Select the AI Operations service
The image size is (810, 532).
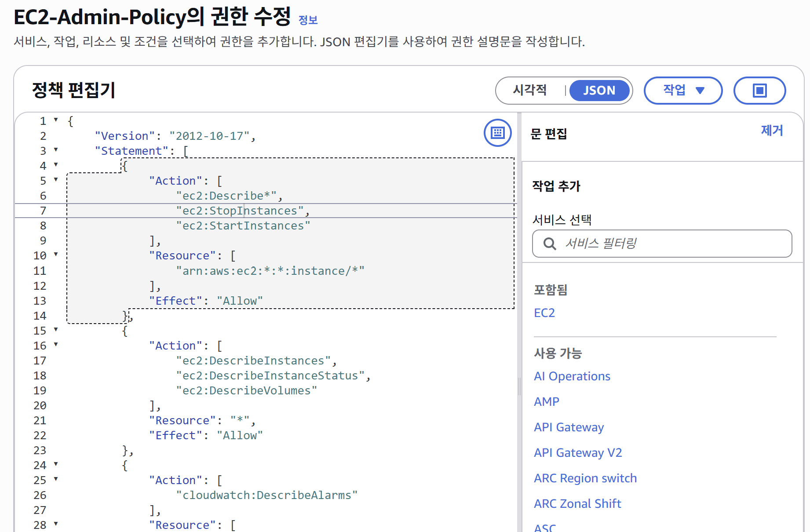[x=572, y=376]
